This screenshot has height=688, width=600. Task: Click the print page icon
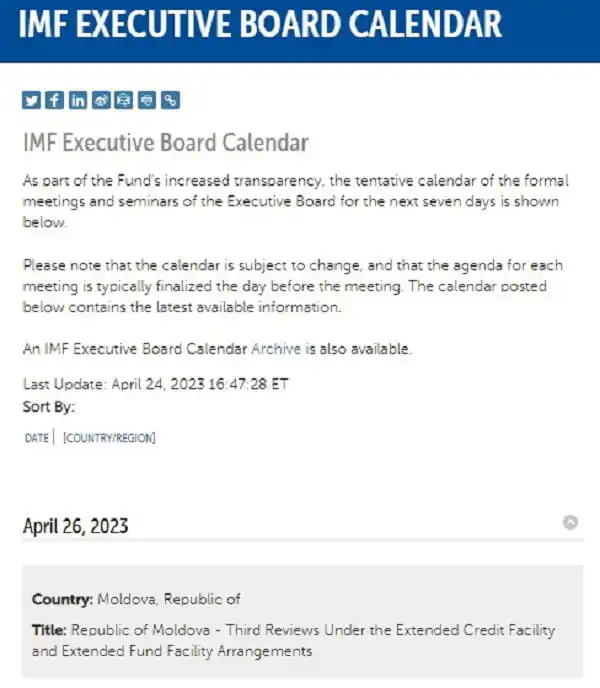coord(124,100)
